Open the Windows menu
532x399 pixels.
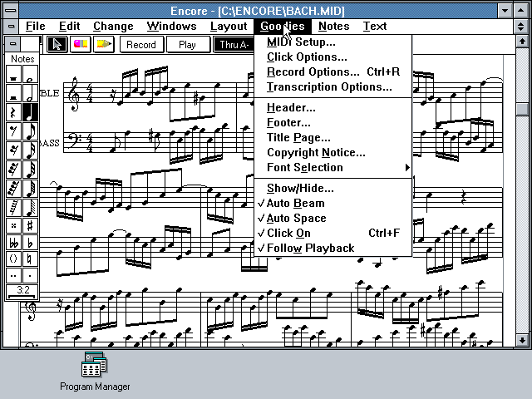[x=172, y=26]
